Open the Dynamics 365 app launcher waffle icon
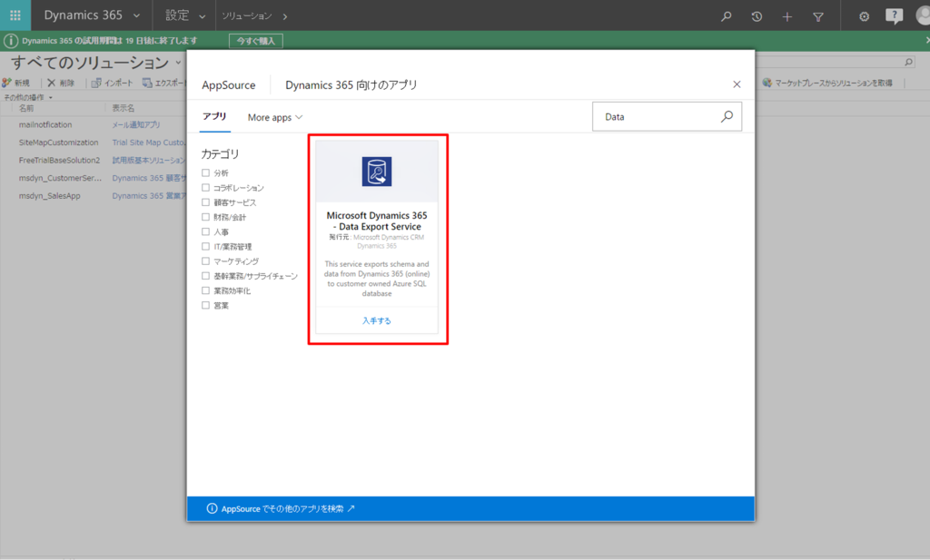This screenshot has height=560, width=930. (15, 15)
